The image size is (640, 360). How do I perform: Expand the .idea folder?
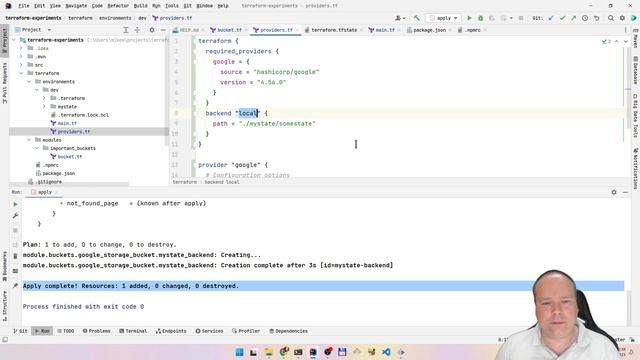point(21,48)
